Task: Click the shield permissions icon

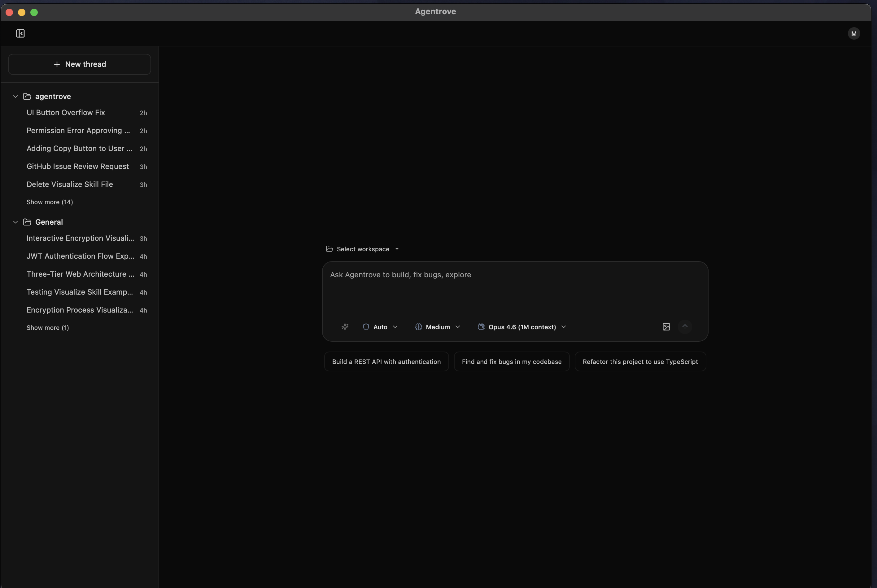Action: click(x=366, y=326)
